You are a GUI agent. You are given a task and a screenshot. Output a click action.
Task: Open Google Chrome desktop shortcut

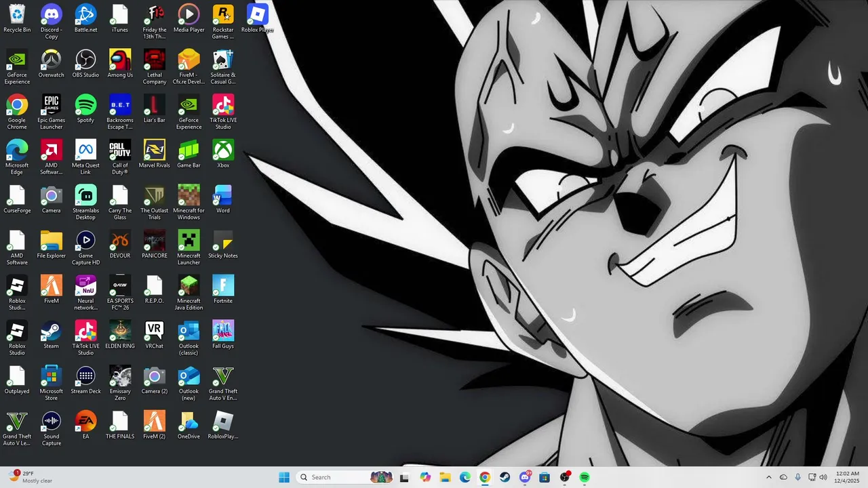pos(17,113)
